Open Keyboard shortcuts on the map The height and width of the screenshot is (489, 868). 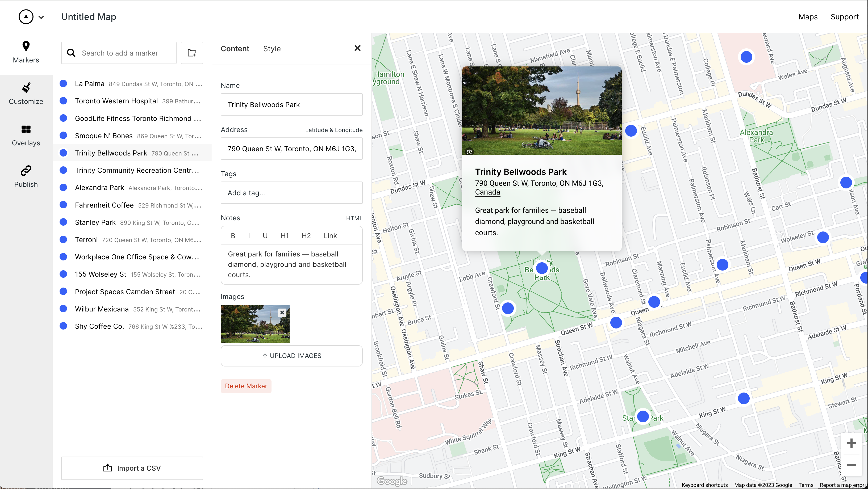click(704, 485)
